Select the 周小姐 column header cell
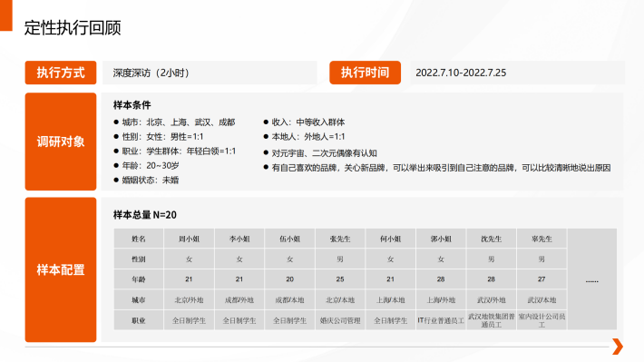Image resolution: width=644 pixels, height=362 pixels. 189,239
